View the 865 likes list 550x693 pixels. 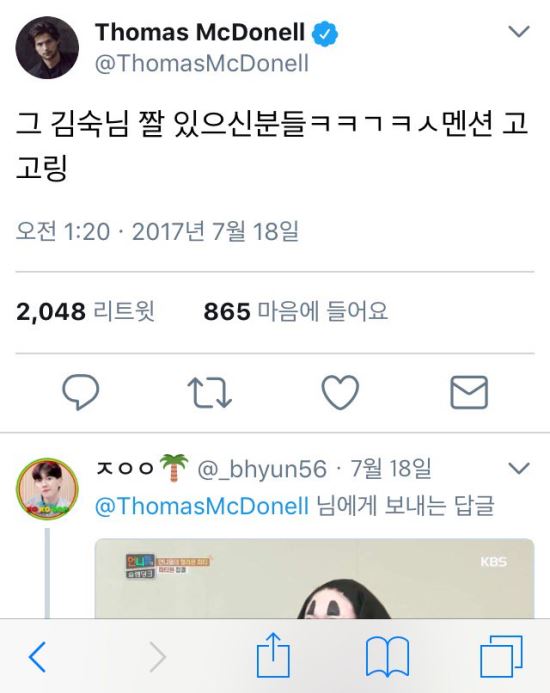(x=295, y=311)
